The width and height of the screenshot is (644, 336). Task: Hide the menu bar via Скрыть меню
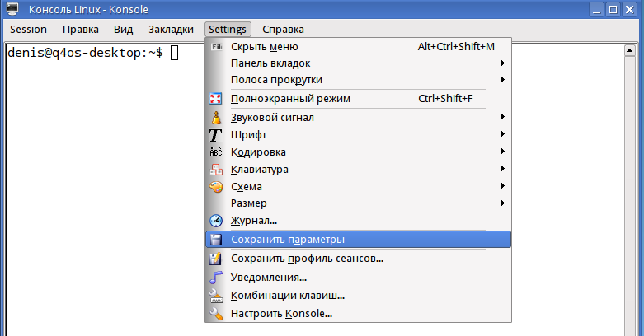pyautogui.click(x=264, y=47)
